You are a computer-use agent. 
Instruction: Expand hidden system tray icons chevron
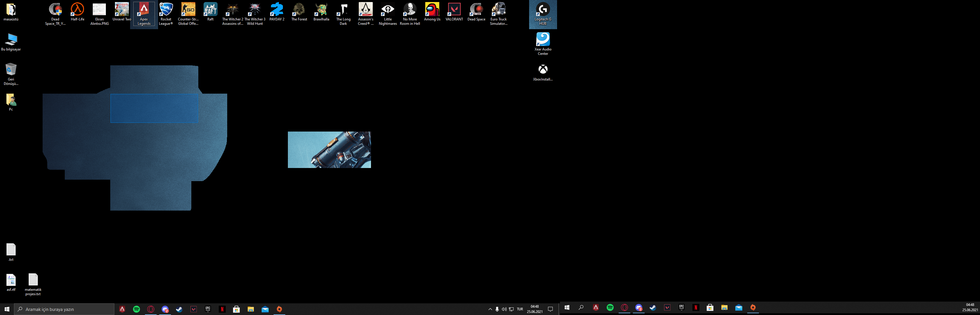[x=490, y=309]
